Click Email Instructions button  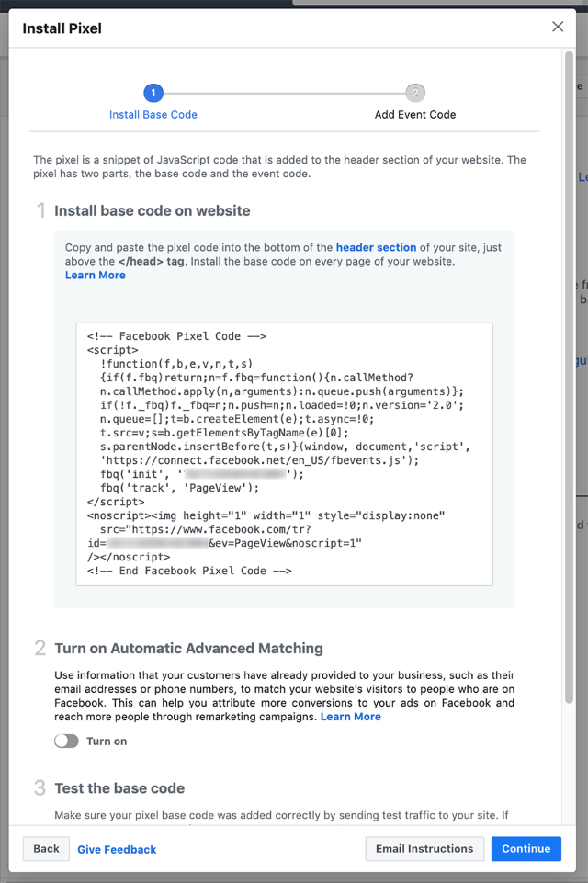point(424,849)
